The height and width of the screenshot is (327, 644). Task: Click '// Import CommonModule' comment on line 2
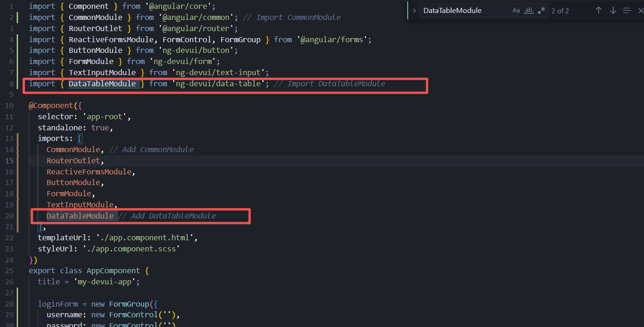click(291, 17)
